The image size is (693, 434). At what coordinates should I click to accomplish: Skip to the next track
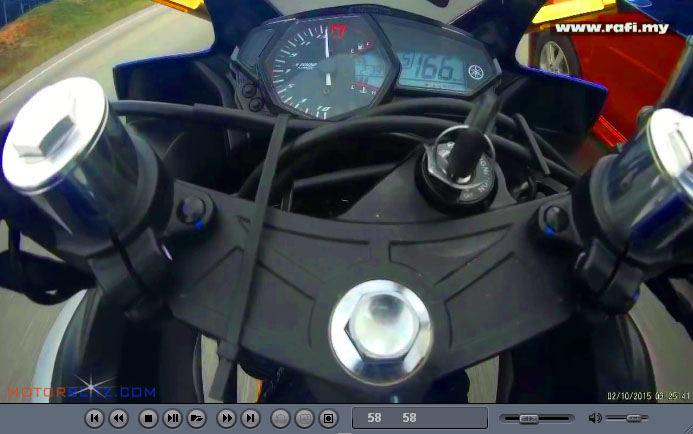(251, 418)
